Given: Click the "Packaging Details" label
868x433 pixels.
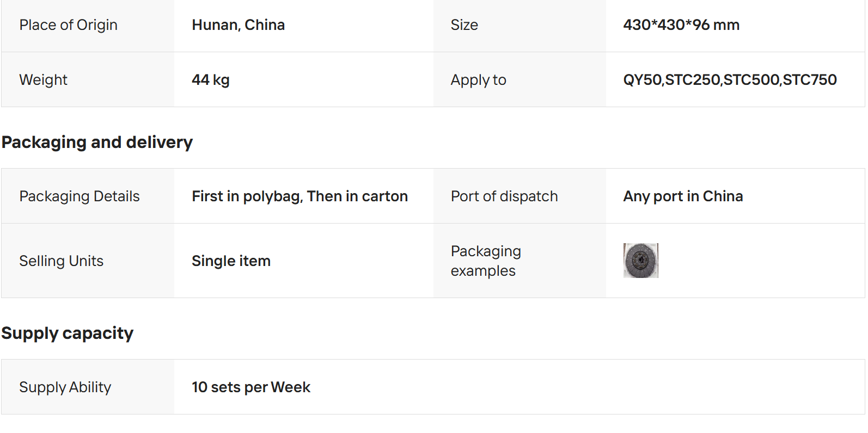Looking at the screenshot, I should 80,196.
